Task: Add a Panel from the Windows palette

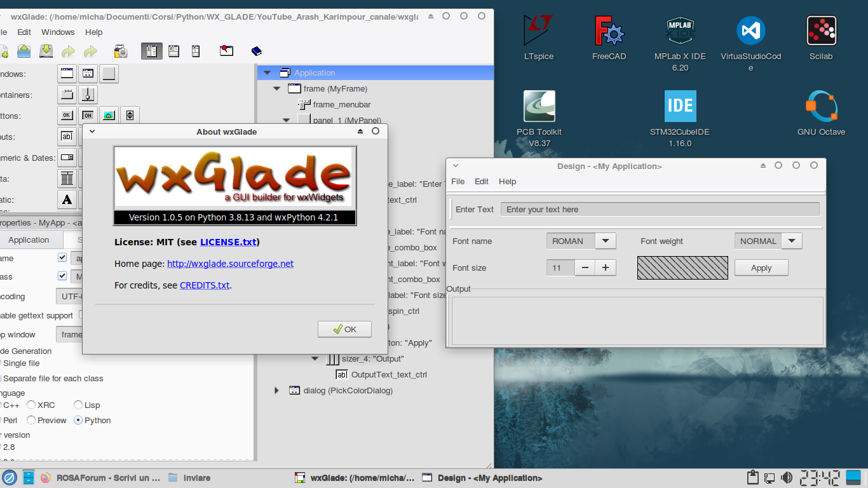Action: (109, 74)
